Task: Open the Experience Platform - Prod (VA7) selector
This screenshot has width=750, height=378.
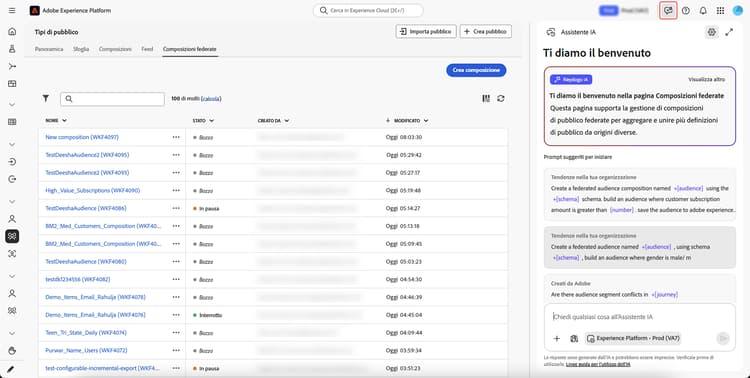Action: pos(633,338)
